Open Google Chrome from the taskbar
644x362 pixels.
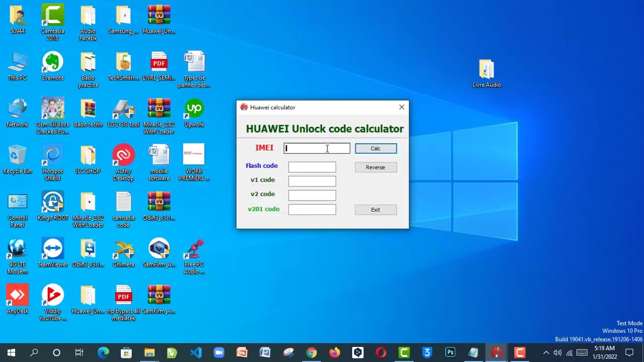point(311,352)
